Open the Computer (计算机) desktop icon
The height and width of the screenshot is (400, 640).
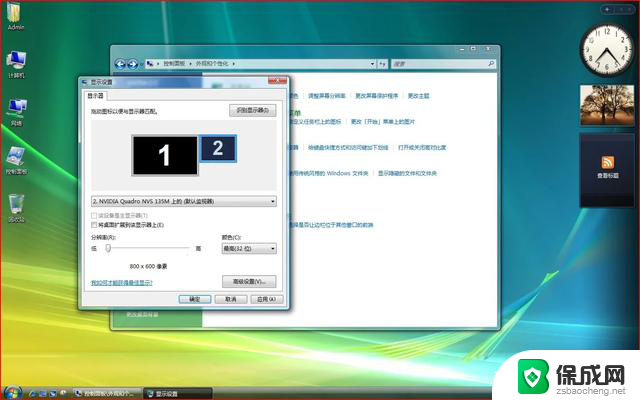point(16,63)
